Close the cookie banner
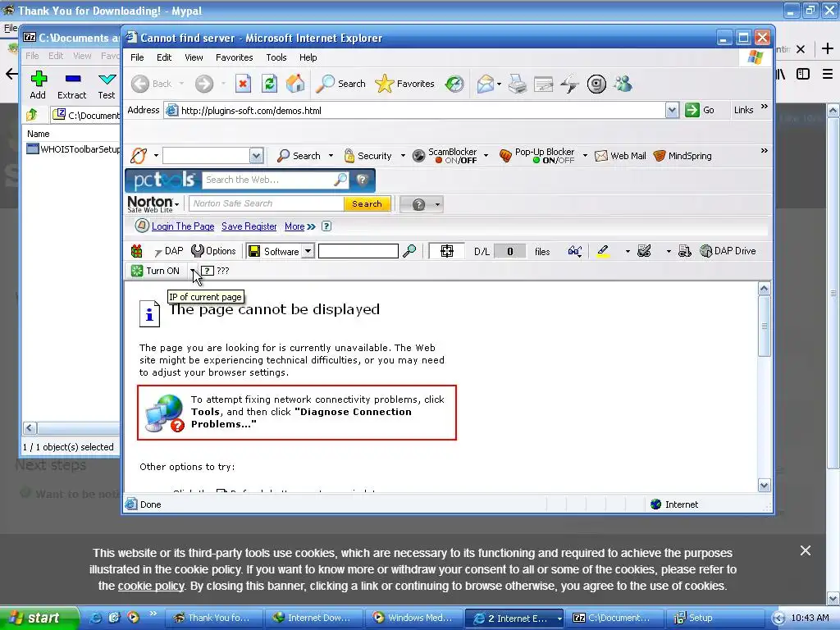Viewport: 840px width, 630px height. click(806, 550)
